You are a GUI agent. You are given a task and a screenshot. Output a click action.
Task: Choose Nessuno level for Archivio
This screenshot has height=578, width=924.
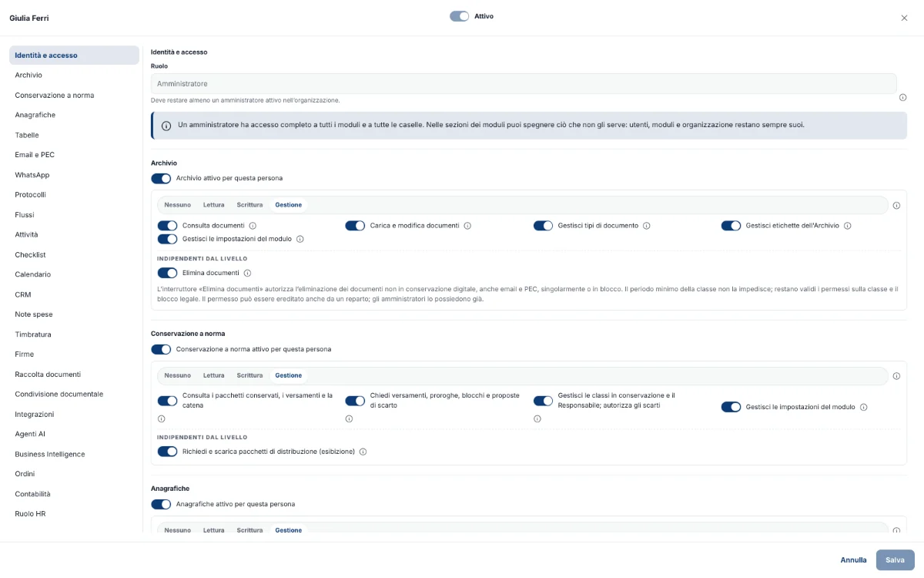178,205
